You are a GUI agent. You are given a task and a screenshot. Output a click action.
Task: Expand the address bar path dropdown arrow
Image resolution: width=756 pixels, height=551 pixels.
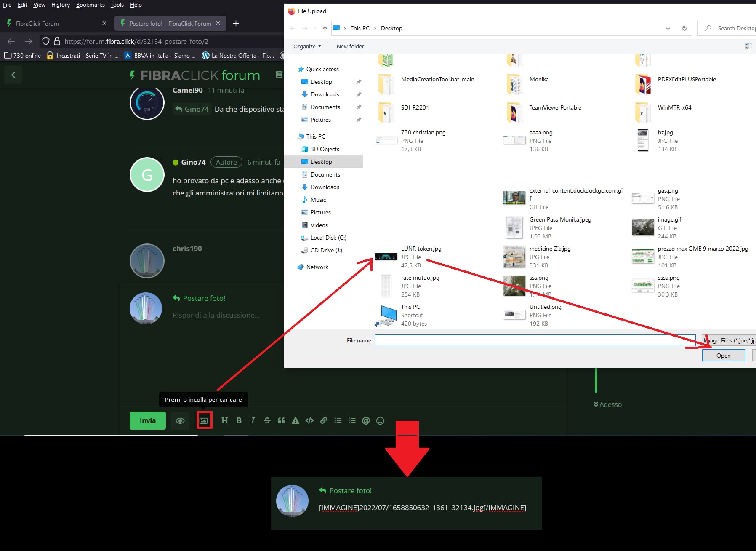(668, 29)
